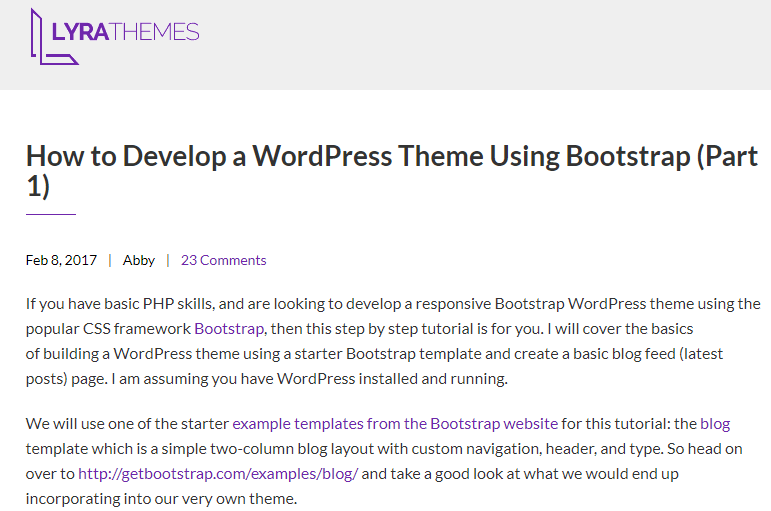
Task: Click the author name Abby
Action: coord(139,260)
